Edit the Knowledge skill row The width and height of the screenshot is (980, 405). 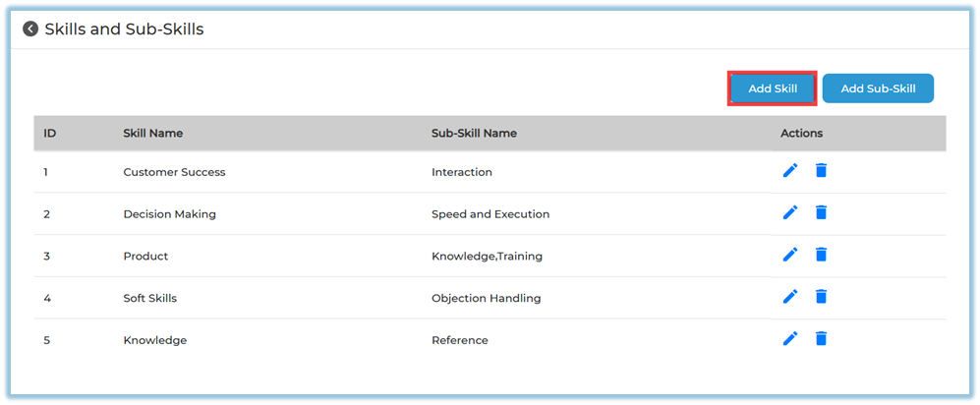[790, 339]
